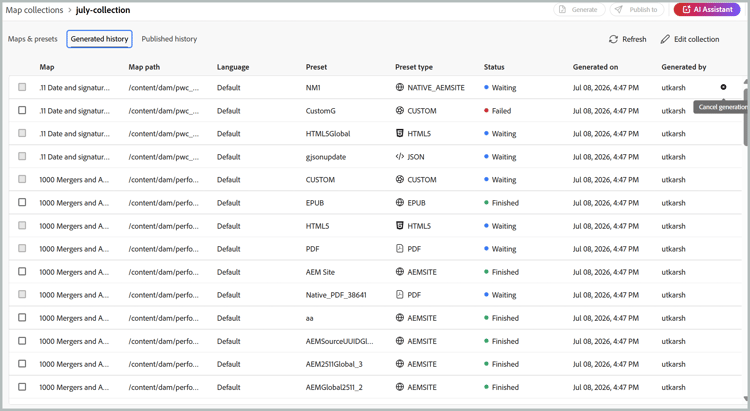Click 'Failed' status text
The width and height of the screenshot is (750, 411).
501,111
